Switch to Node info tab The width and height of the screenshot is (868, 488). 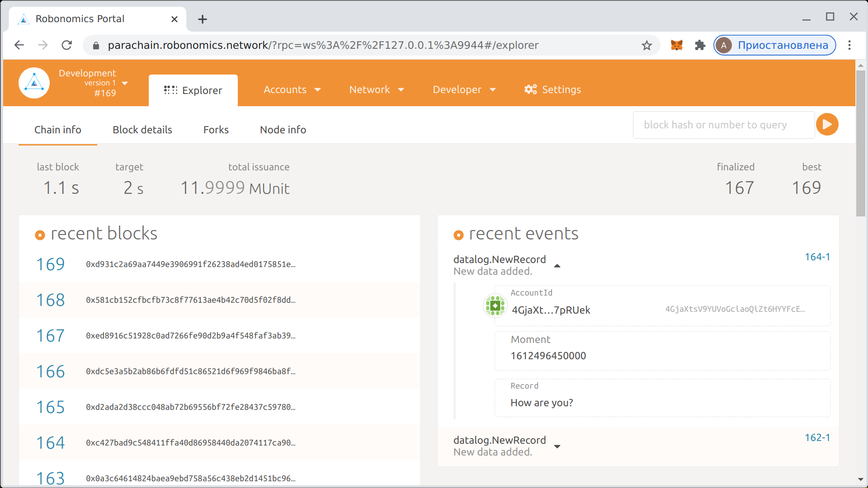[x=283, y=130]
